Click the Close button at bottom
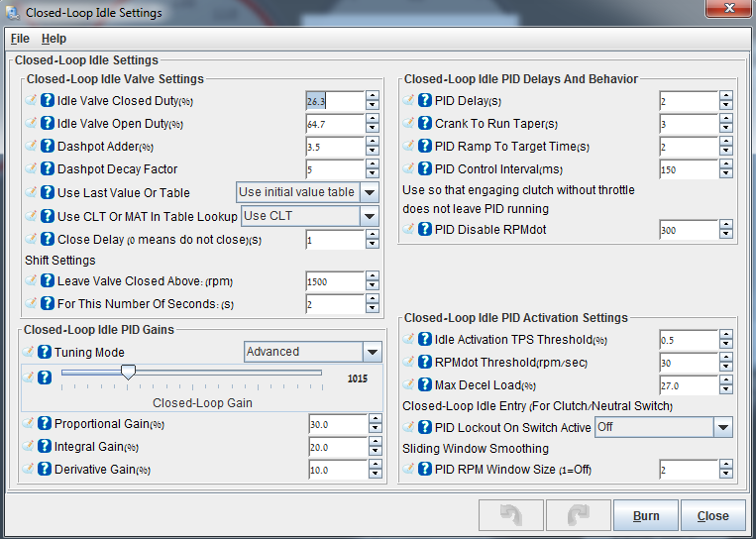Screen dimensions: 756x539 point(712,515)
